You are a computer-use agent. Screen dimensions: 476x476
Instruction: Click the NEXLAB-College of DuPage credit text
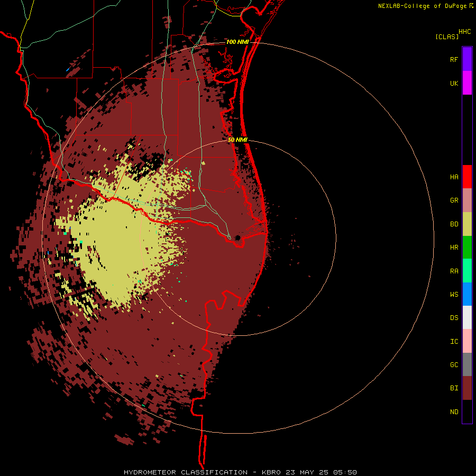(x=422, y=6)
